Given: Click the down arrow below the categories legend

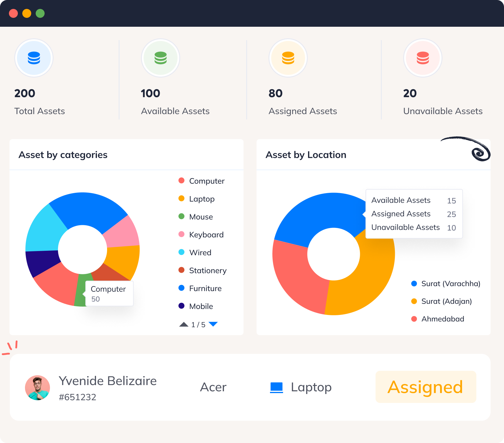Looking at the screenshot, I should 213,324.
